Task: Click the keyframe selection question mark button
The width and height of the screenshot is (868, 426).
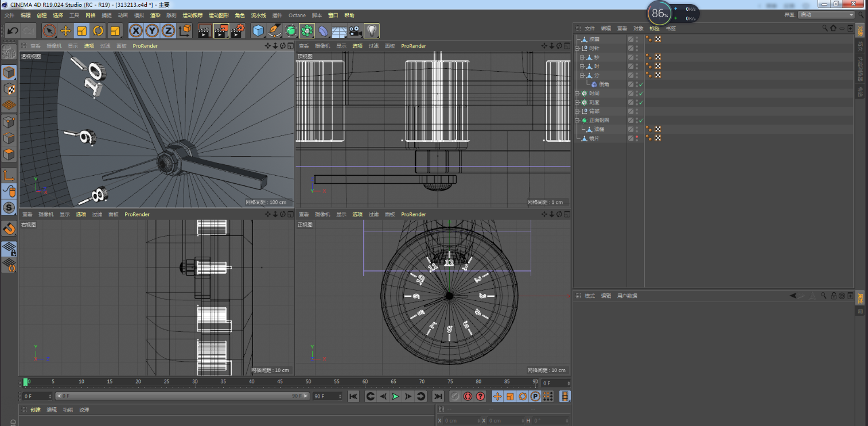Action: [481, 396]
